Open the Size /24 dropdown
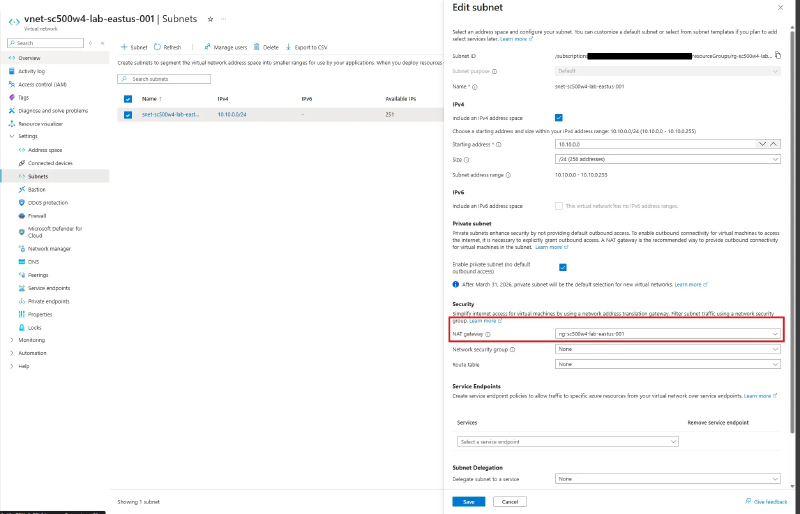800x514 pixels. [667, 159]
